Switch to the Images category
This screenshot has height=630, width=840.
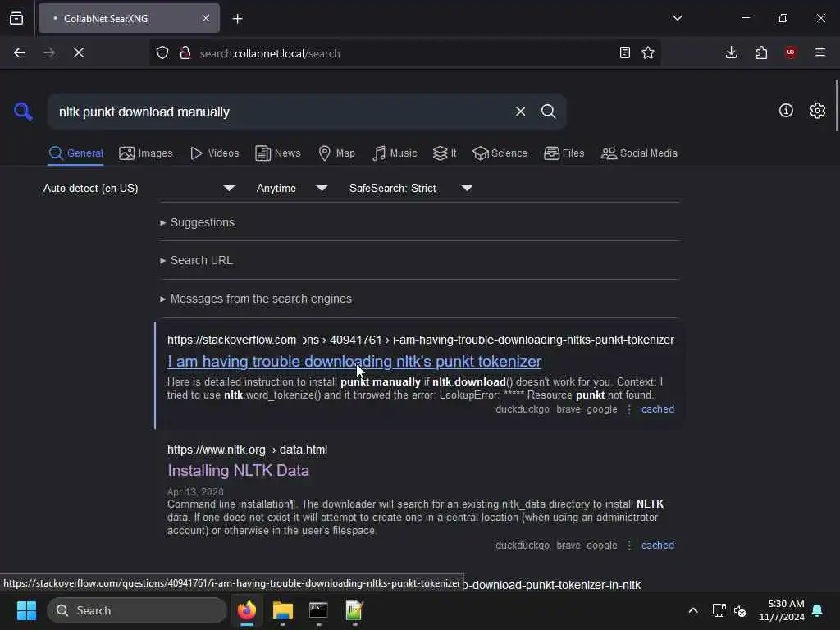coord(146,153)
